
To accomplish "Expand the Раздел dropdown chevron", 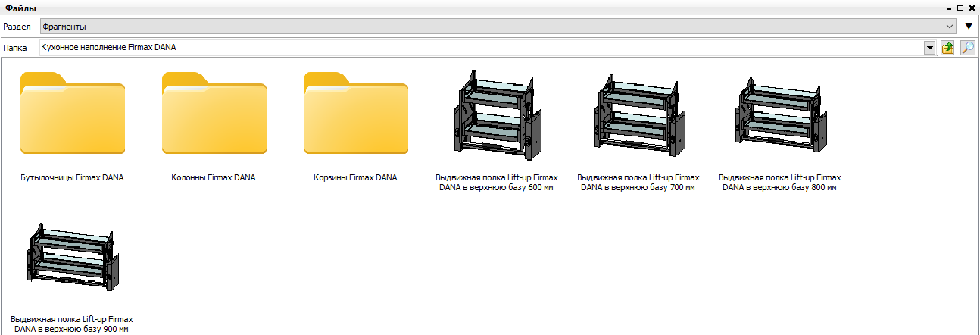I will pyautogui.click(x=950, y=27).
